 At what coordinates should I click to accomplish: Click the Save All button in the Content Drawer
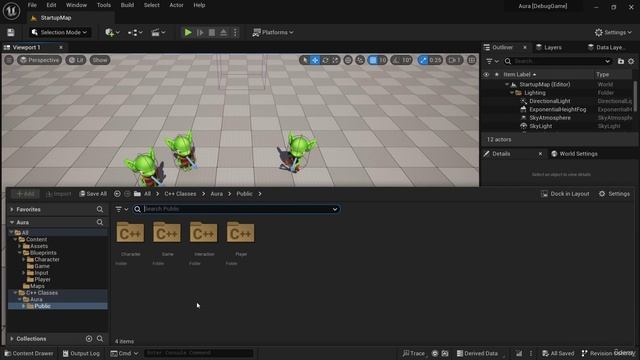[x=93, y=194]
